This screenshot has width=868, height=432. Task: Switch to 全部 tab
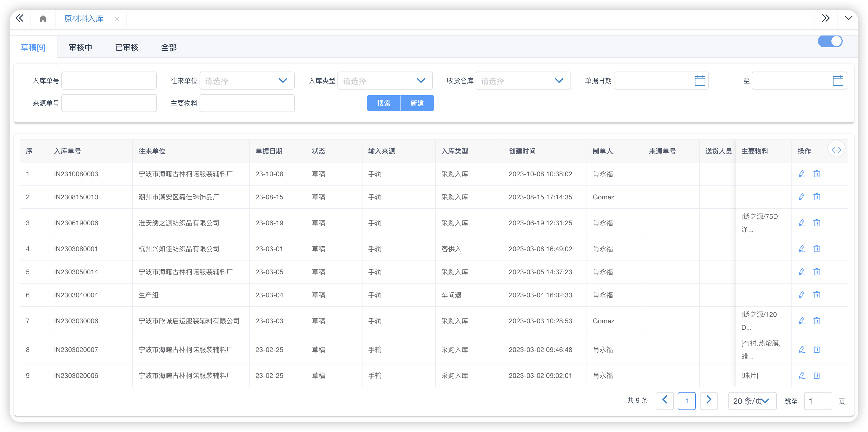[169, 47]
